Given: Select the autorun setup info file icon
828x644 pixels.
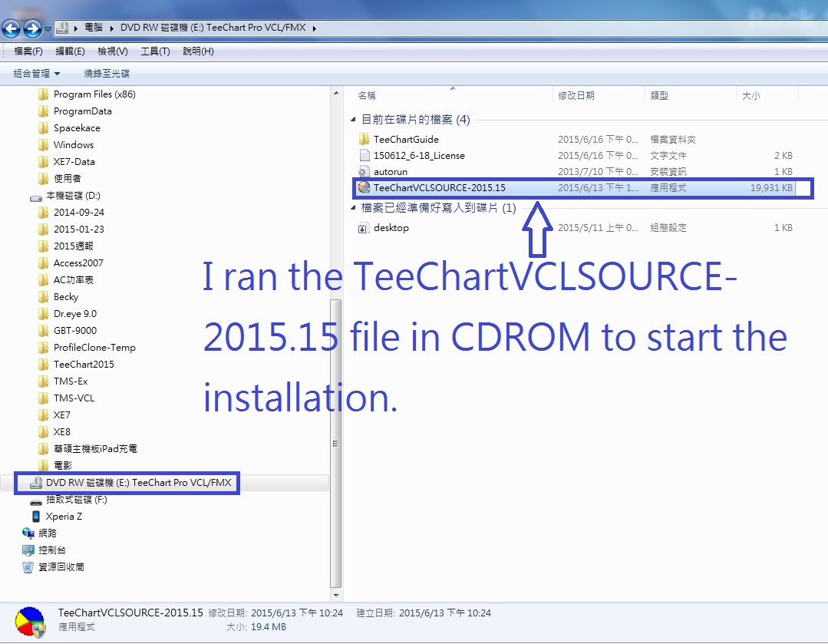Looking at the screenshot, I should tap(363, 172).
